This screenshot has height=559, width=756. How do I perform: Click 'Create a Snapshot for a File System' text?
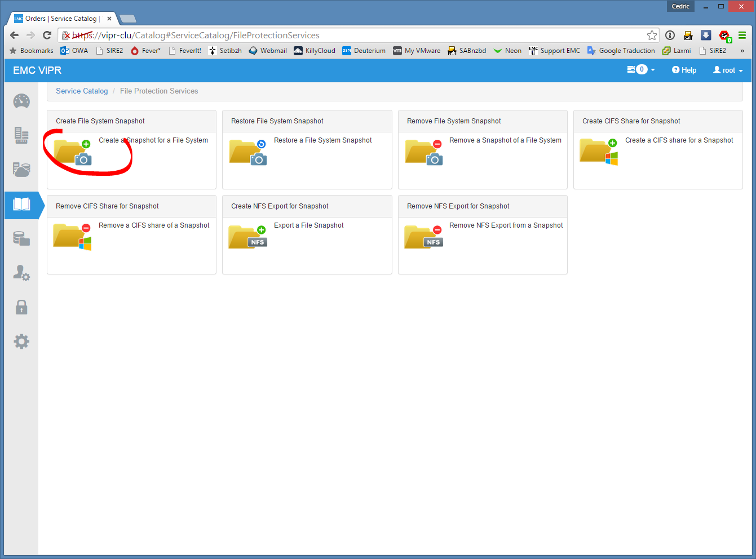(x=153, y=140)
